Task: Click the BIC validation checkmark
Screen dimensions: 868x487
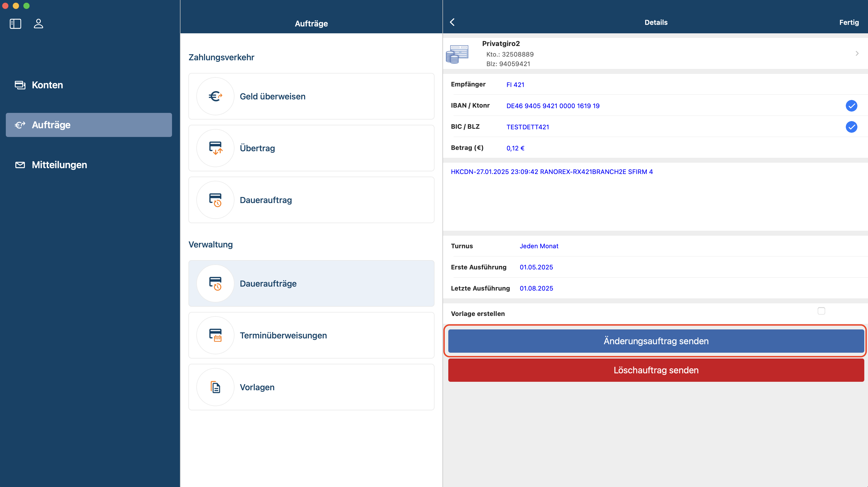Action: pos(851,127)
